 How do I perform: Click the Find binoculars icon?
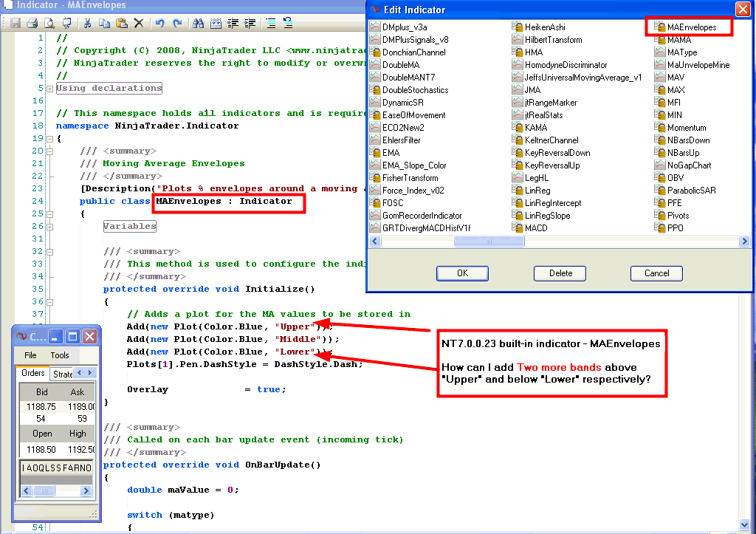click(x=198, y=23)
